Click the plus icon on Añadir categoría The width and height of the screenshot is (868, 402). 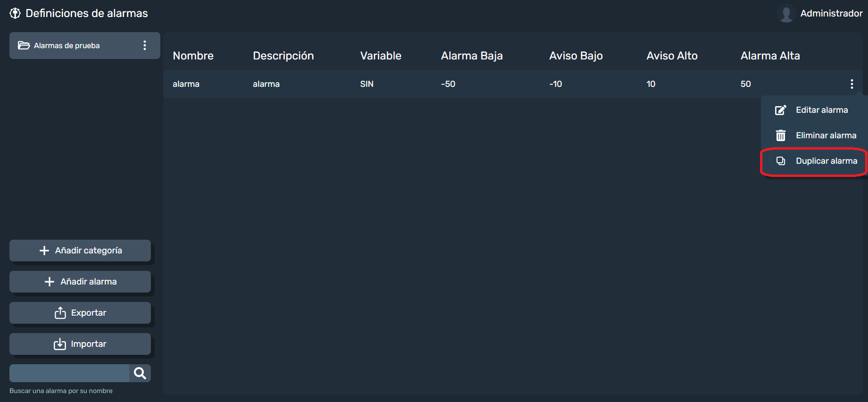(44, 251)
